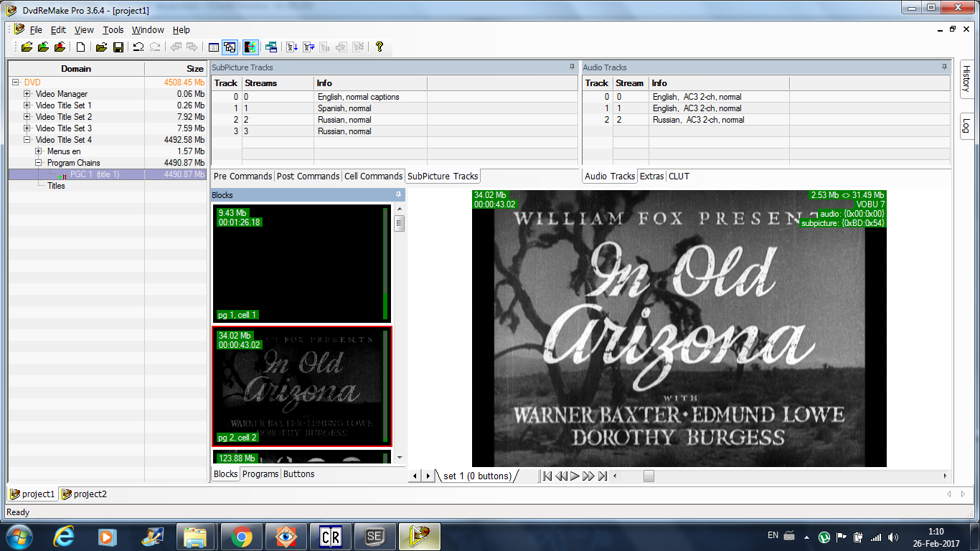980x551 pixels.
Task: Click the greyed Forward navigation arrow icon
Action: click(192, 47)
